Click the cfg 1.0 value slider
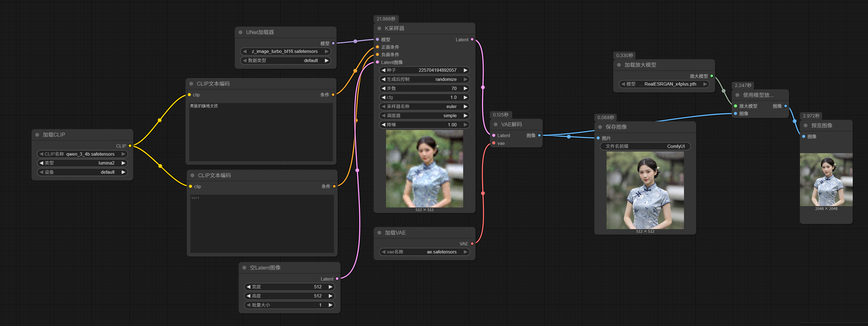The height and width of the screenshot is (326, 868). click(424, 97)
